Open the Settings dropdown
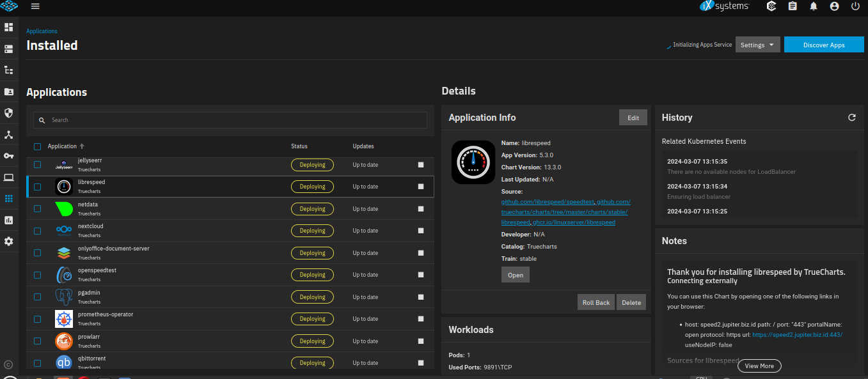This screenshot has height=379, width=868. point(758,45)
